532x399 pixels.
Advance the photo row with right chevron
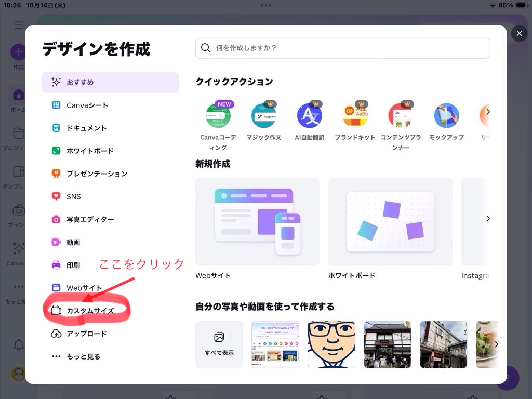tap(496, 344)
